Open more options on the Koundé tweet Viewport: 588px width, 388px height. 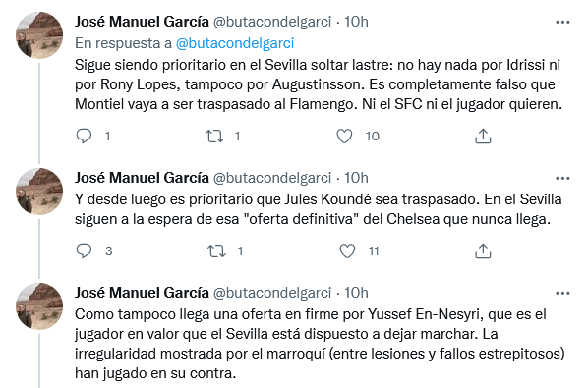(562, 178)
